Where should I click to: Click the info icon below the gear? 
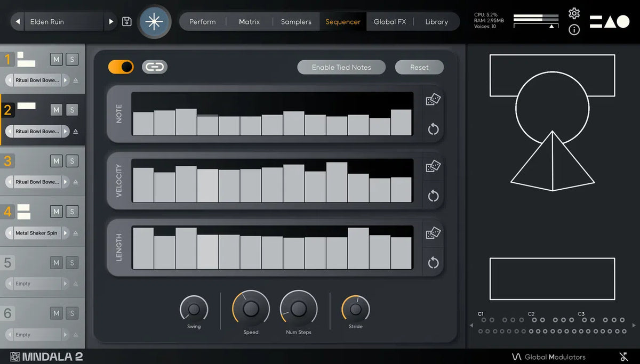coord(574,30)
